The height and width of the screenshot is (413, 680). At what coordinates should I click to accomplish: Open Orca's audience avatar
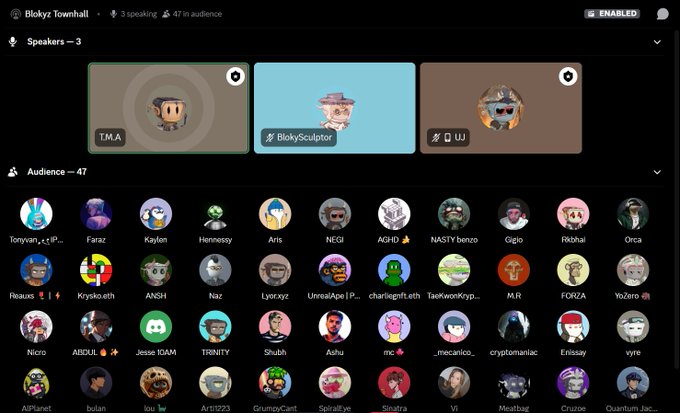(x=633, y=214)
